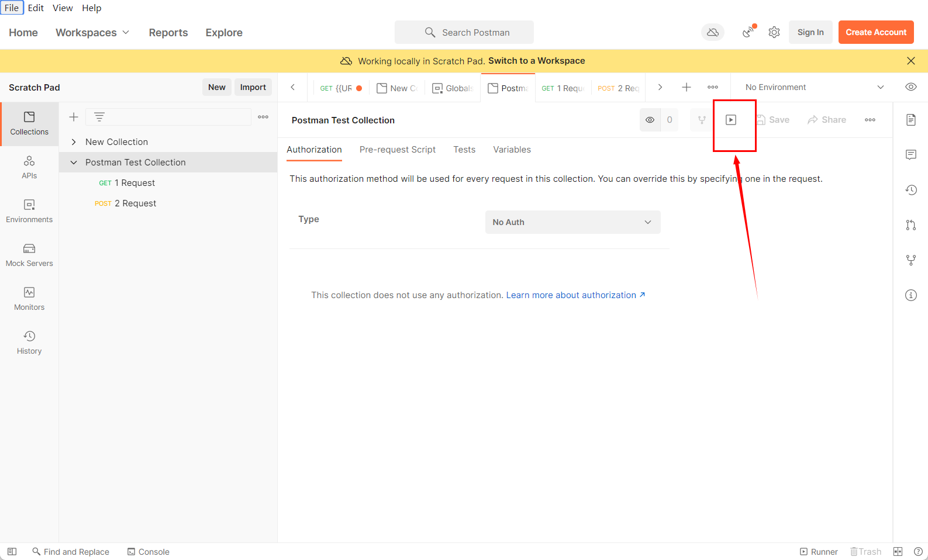928x560 pixels.
Task: Click the filter icon in the collections search
Action: point(99,117)
